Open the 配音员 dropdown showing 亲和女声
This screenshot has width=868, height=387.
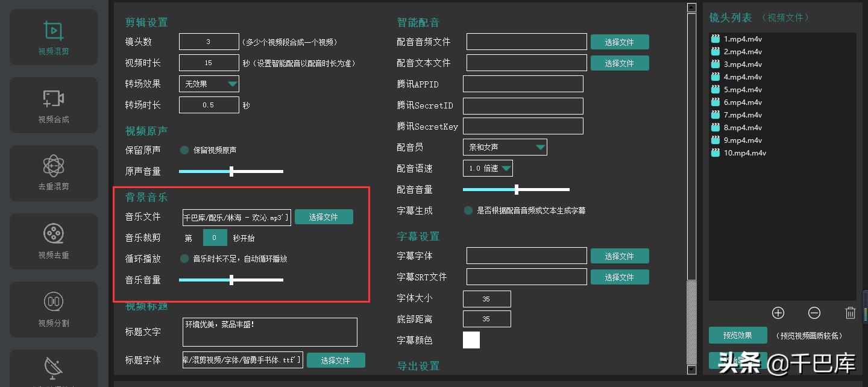coord(505,147)
